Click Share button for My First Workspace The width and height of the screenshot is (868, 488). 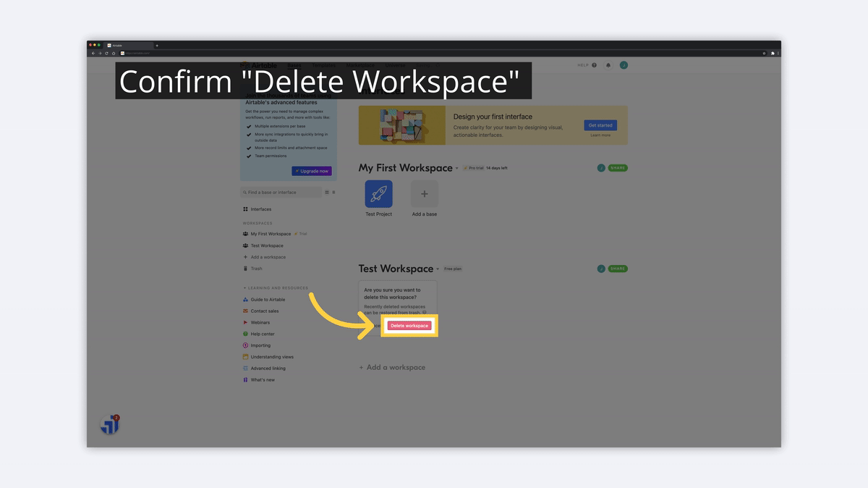click(x=618, y=168)
